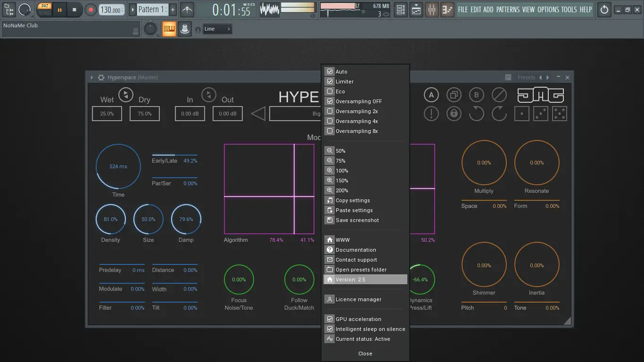
Task: Select Oversampling 4x from the menu
Action: coord(356,121)
